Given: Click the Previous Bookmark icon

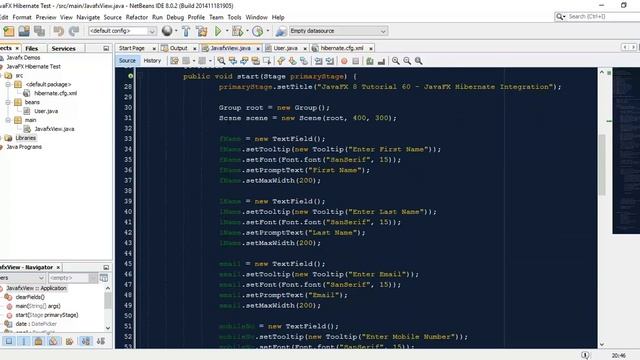Looking at the screenshot, I should 281,61.
